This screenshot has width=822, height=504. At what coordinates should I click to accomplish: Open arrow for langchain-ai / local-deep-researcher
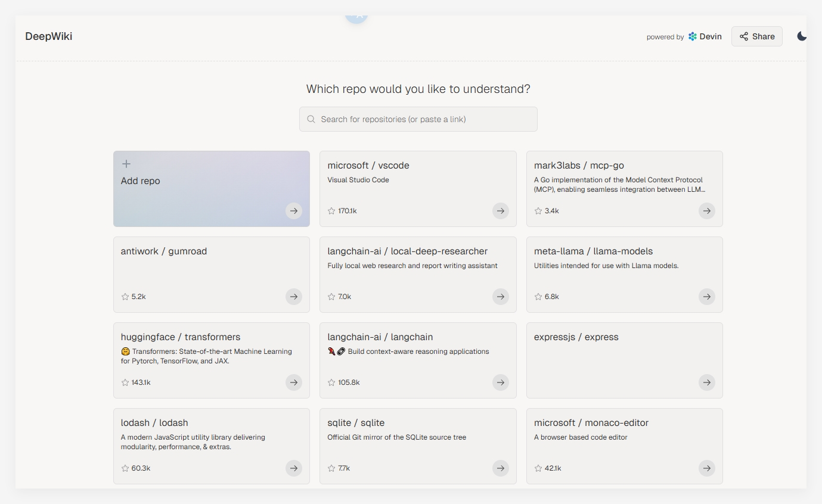500,297
